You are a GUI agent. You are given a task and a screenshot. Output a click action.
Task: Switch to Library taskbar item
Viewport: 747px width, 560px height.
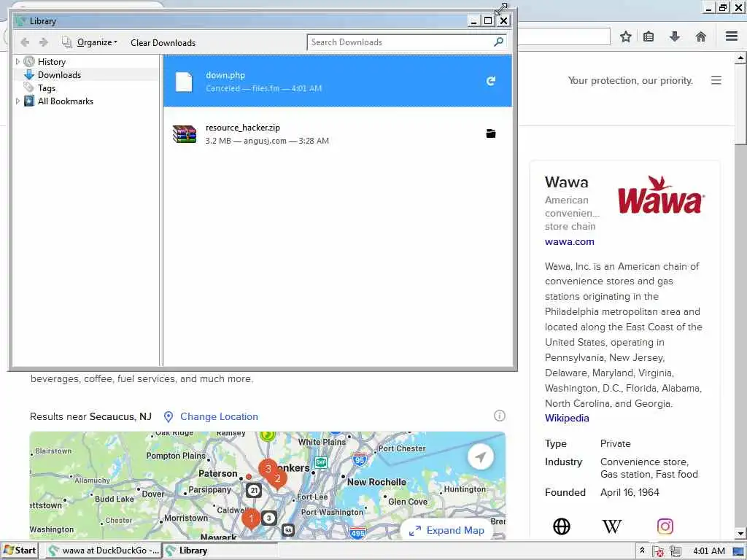(x=220, y=551)
